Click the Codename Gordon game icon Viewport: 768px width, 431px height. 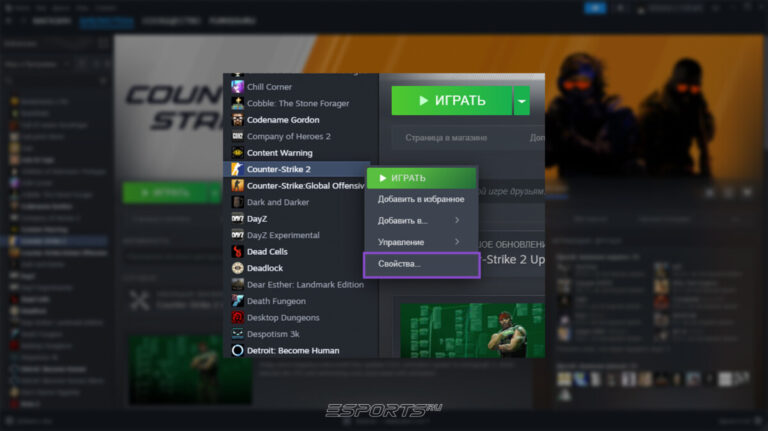[238, 120]
